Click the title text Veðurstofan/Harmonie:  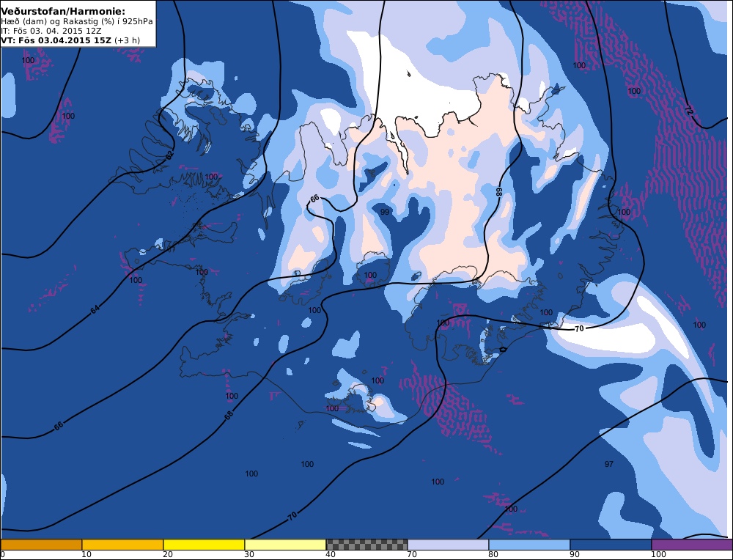63,12
